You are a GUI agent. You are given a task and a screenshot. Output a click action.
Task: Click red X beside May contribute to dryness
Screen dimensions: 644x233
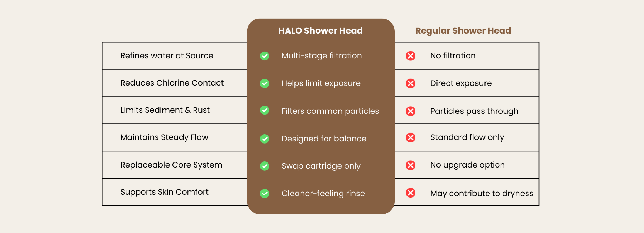pos(411,193)
